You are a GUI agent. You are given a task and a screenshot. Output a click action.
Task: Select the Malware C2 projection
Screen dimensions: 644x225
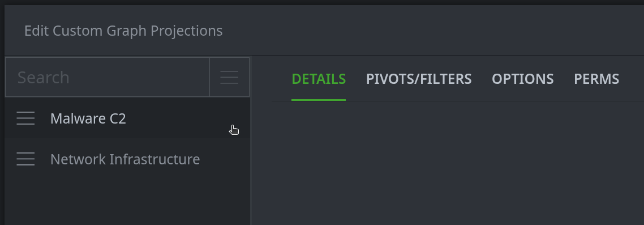[127, 118]
